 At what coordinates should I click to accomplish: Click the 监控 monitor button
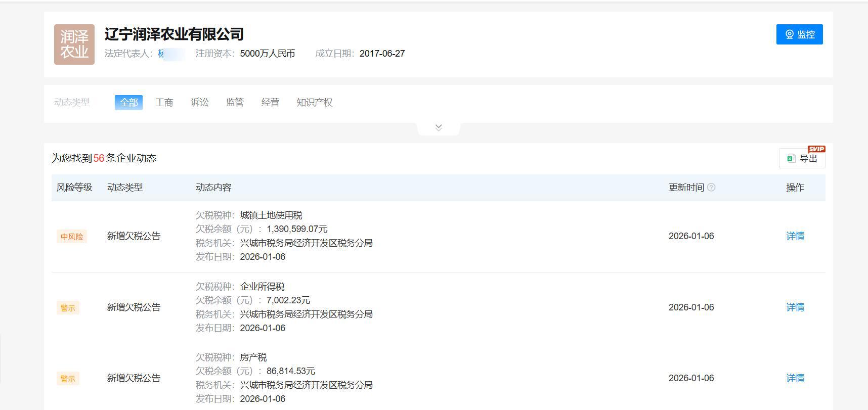799,34
